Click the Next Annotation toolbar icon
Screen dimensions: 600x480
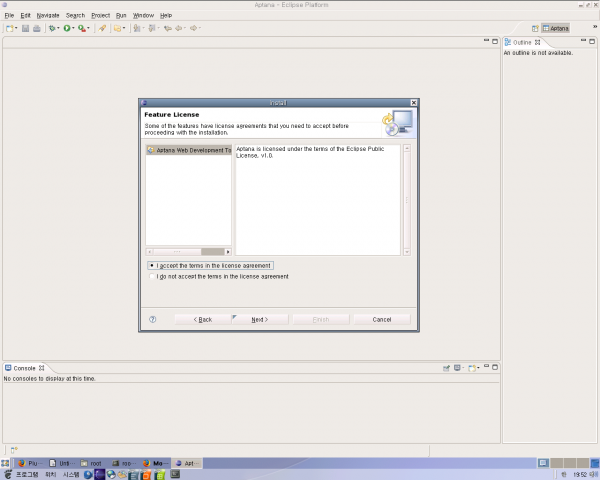click(x=137, y=28)
